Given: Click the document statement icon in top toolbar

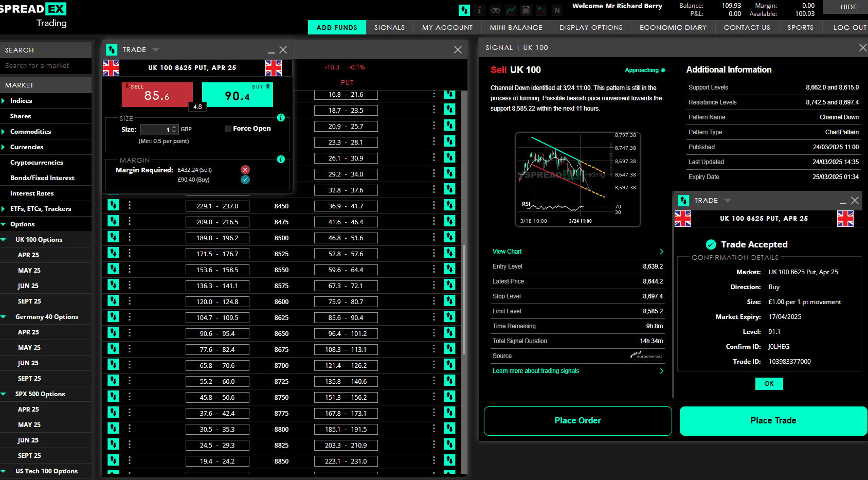Looking at the screenshot, I should (x=526, y=10).
